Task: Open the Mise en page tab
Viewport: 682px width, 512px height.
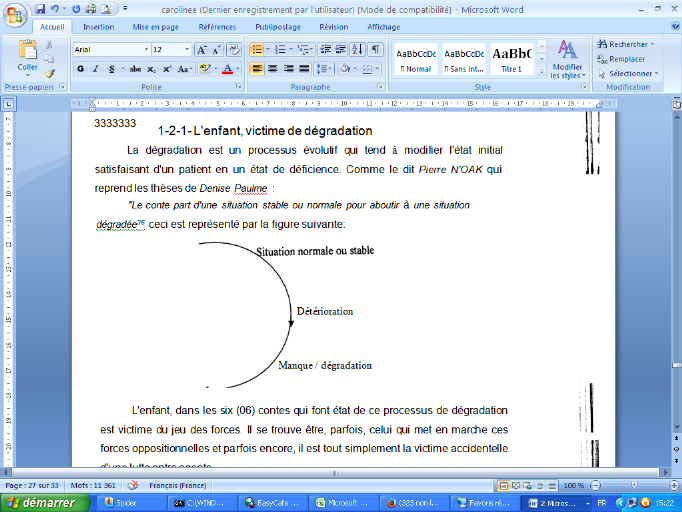Action: [x=158, y=27]
